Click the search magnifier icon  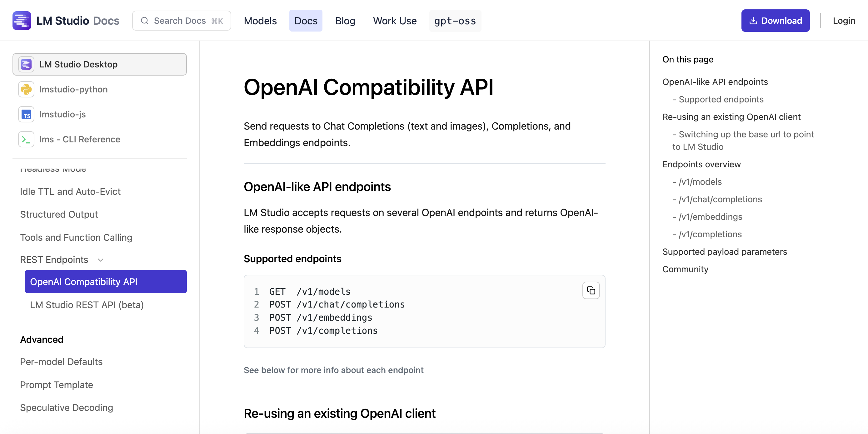coord(145,21)
